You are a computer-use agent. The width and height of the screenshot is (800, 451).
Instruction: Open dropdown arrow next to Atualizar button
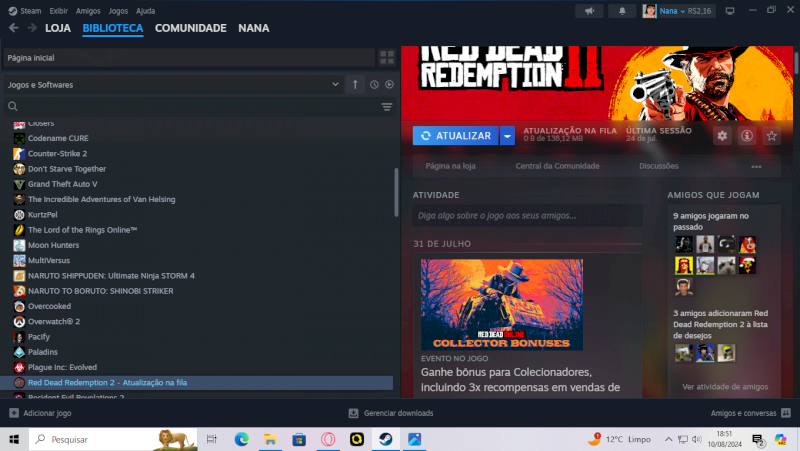(x=508, y=136)
